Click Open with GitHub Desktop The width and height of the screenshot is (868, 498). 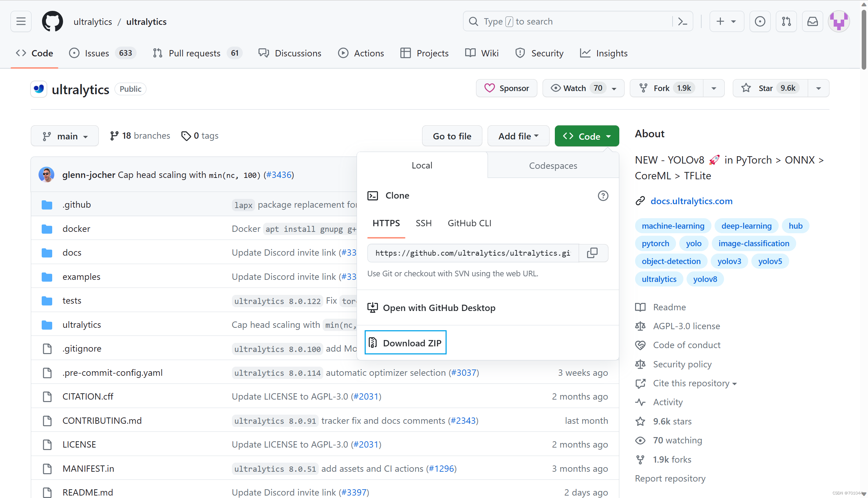[432, 308]
